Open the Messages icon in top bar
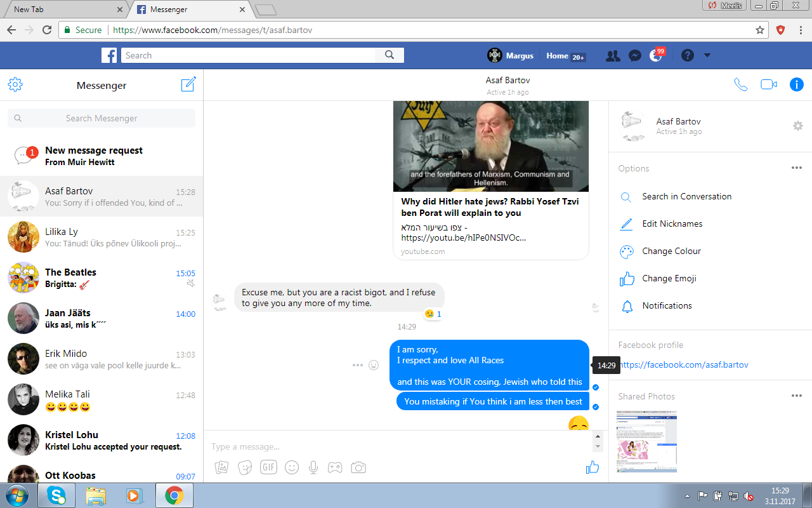The width and height of the screenshot is (812, 508). click(634, 56)
